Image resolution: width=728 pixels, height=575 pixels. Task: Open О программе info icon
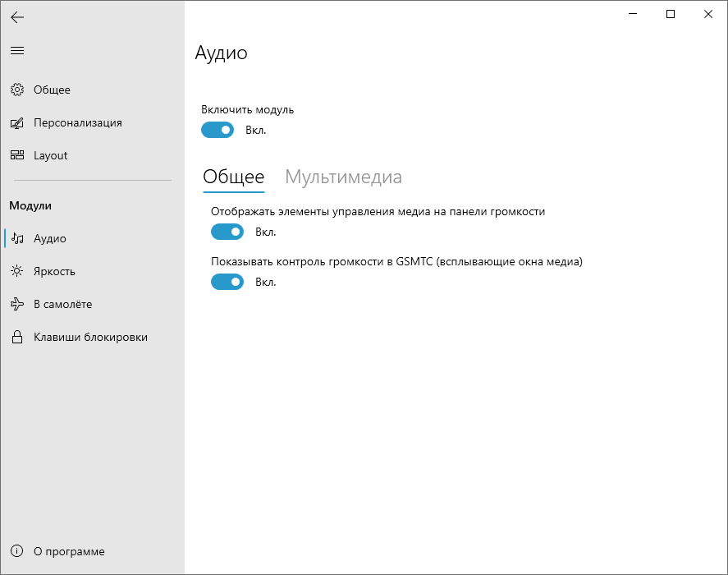(16, 551)
